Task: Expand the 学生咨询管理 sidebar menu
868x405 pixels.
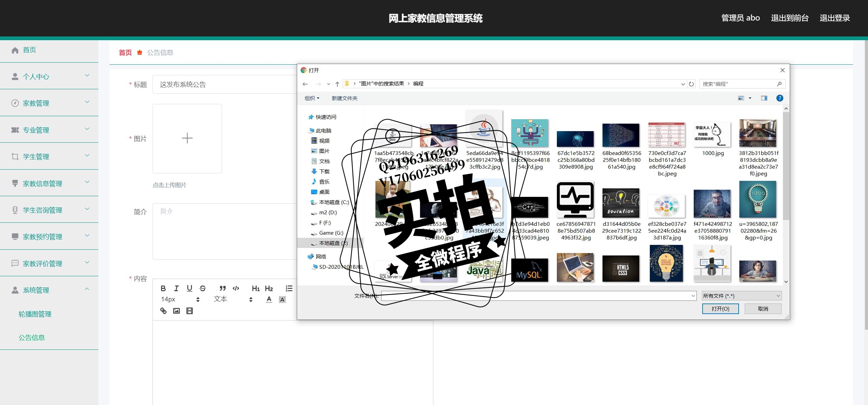Action: click(49, 210)
